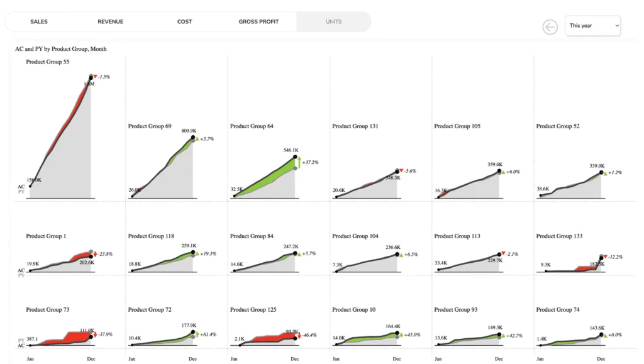This screenshot has height=364, width=644.
Task: Click the back arrow circle icon
Action: [x=550, y=26]
